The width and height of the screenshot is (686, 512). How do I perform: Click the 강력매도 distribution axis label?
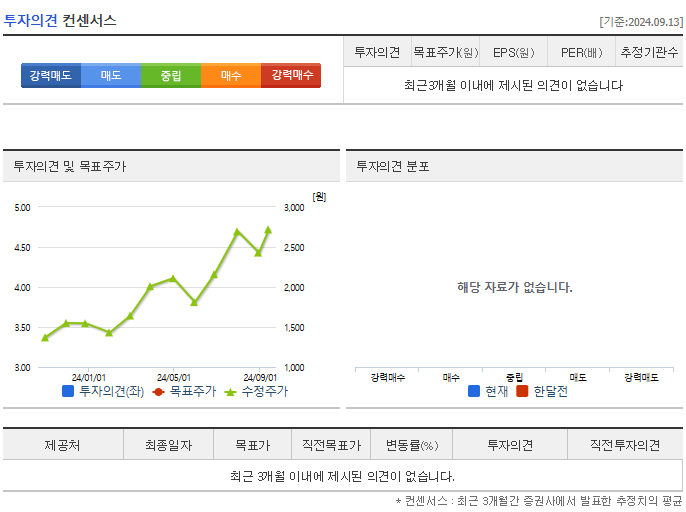641,377
